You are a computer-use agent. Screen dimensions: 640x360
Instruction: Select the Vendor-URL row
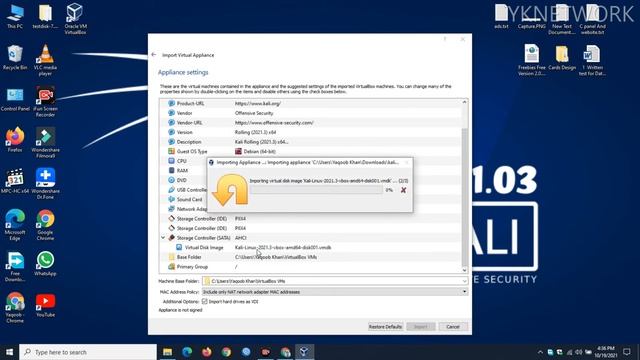point(310,122)
